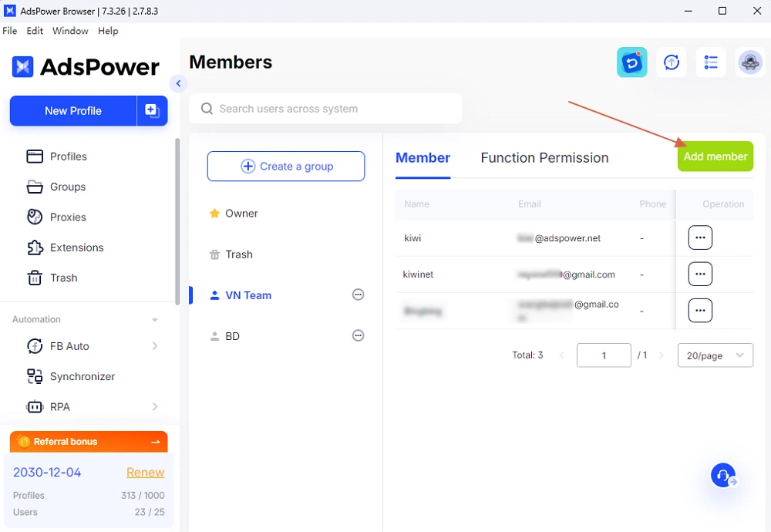771x532 pixels.
Task: Open operation menu for third blurred member
Action: [x=700, y=310]
